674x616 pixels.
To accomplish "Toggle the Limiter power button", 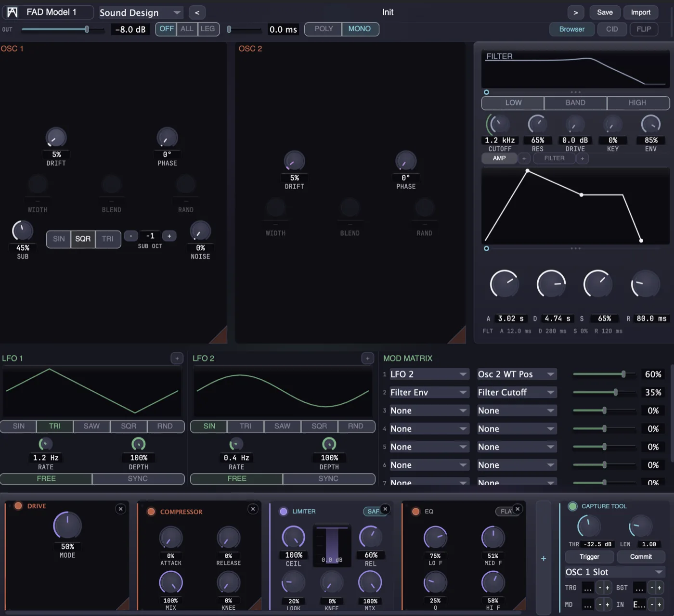I will coord(284,512).
